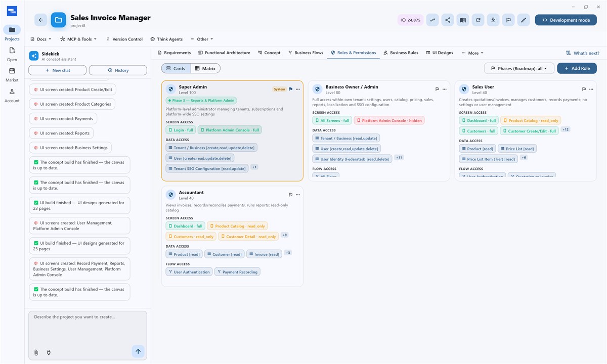Switch to Functional Architecture tab
Viewport: 607px width, 364px height.
pos(224,53)
